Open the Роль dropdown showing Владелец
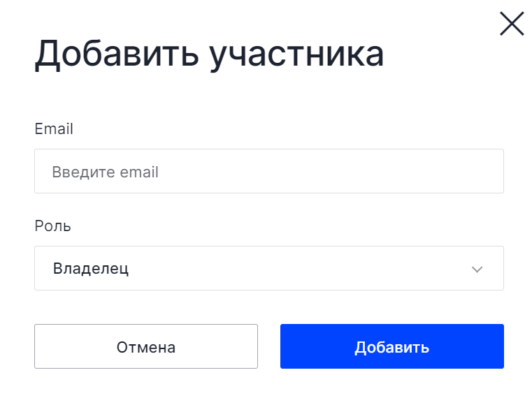This screenshot has width=532, height=398. [x=269, y=268]
